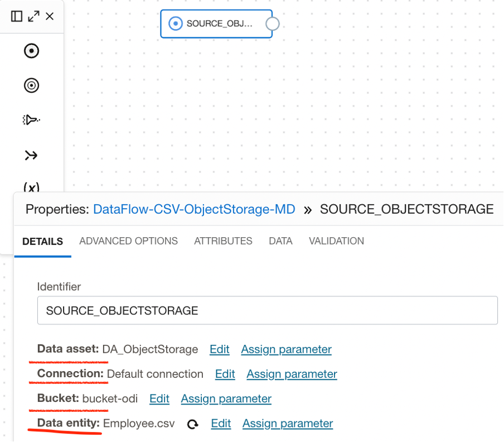Open the Attributes tab
Viewport: 504px width, 442px height.
pos(223,241)
